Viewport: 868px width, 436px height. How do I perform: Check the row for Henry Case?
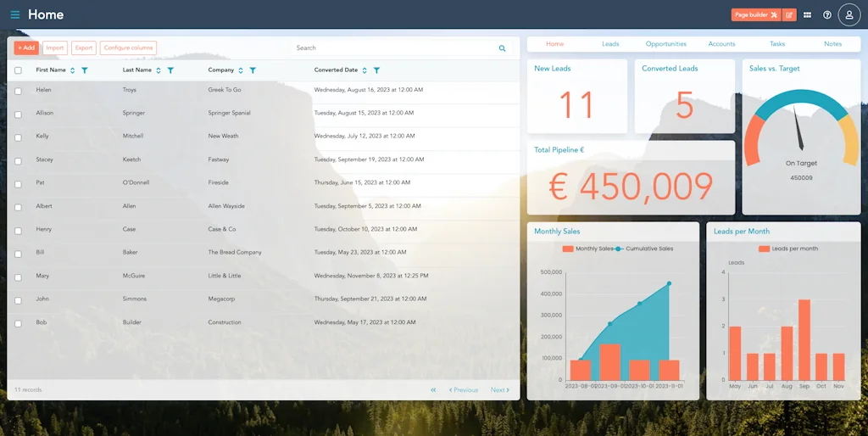tap(19, 231)
